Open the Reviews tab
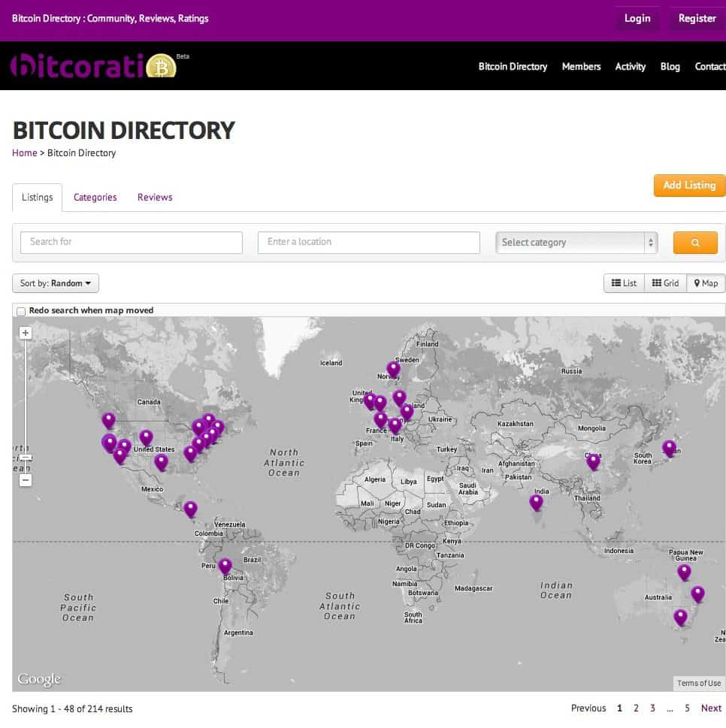726x728 pixels. (155, 198)
